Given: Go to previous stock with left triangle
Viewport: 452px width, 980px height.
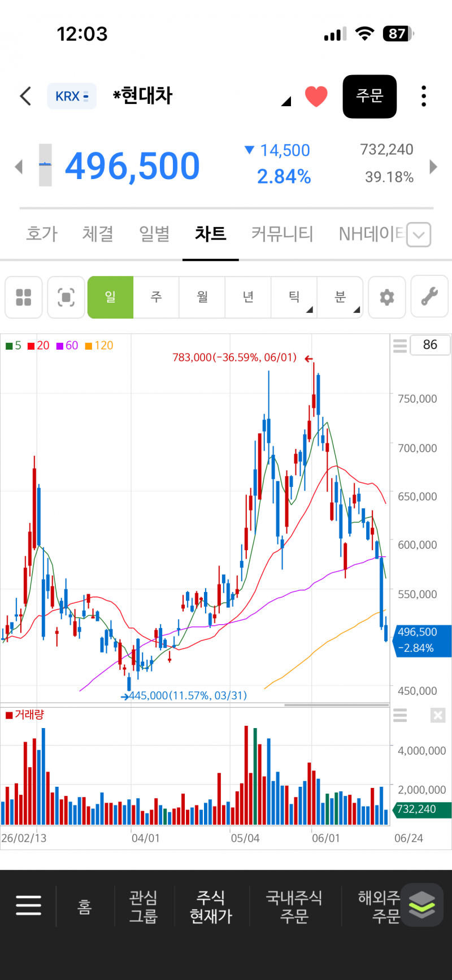Looking at the screenshot, I should [19, 167].
